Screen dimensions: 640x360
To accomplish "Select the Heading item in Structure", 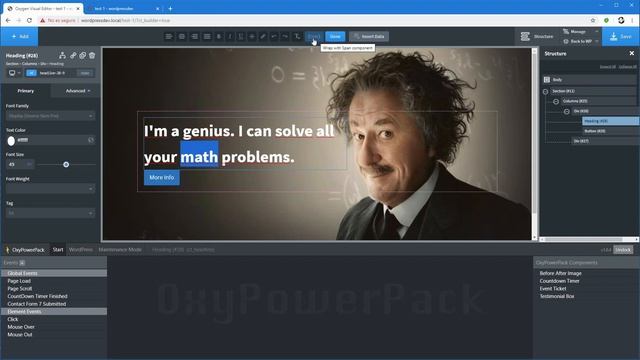I will click(x=611, y=121).
